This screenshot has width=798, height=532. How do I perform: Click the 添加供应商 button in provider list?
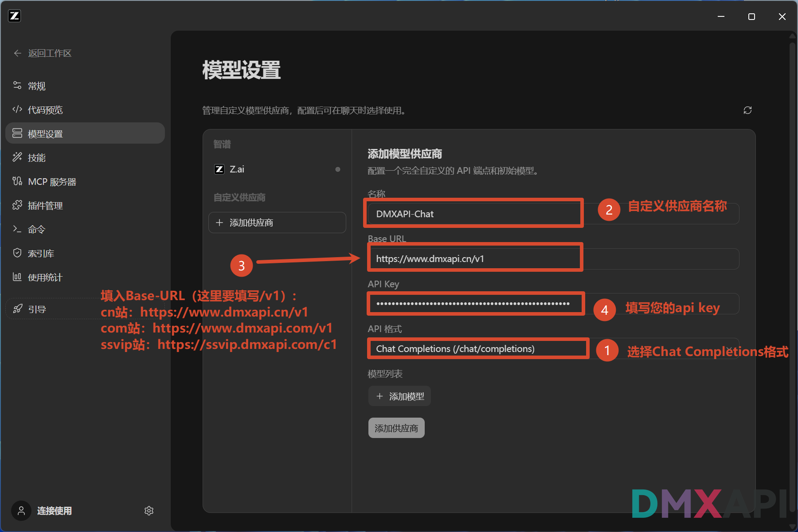[x=277, y=223]
